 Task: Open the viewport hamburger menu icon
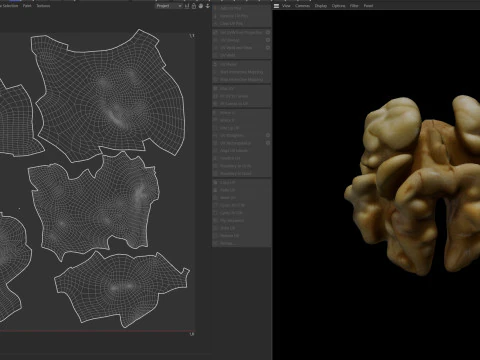click(x=276, y=6)
